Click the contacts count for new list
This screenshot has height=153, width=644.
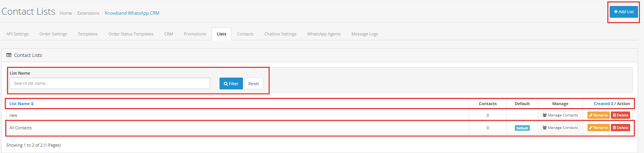(488, 115)
